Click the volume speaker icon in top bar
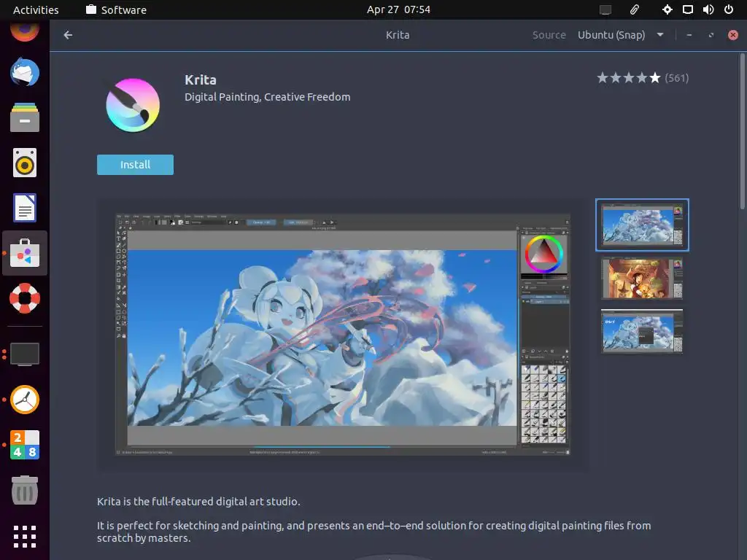 tap(708, 9)
